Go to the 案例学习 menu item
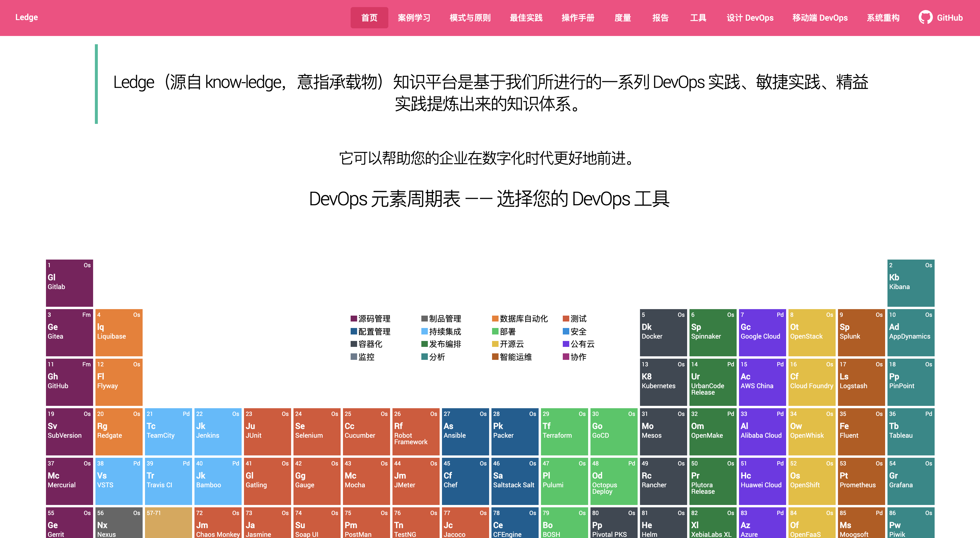 (x=414, y=17)
